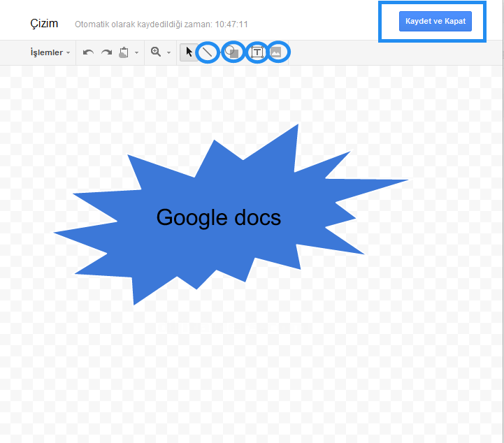Open the İşlemler menu

[50, 52]
